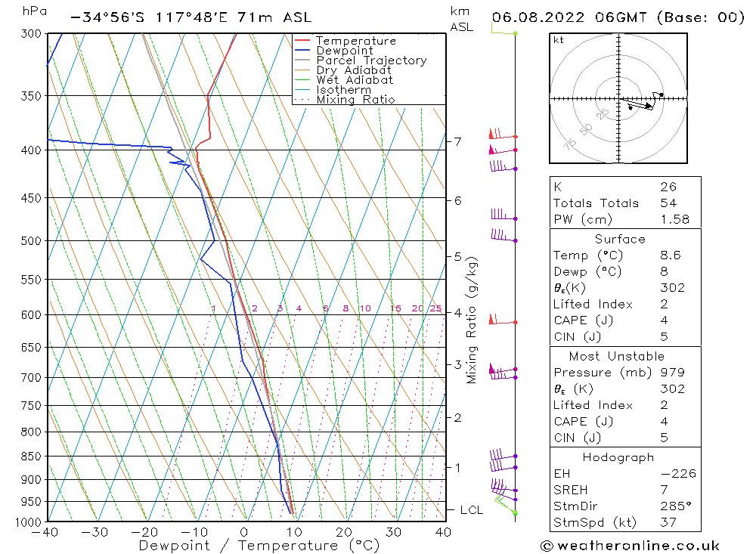Click the Dry Adiabat legend label

click(x=354, y=70)
